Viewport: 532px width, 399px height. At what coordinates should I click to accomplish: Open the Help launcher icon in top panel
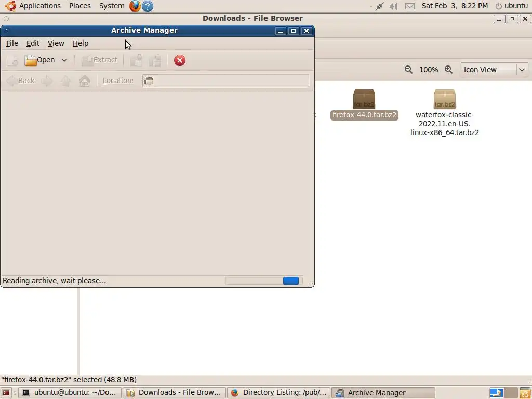point(147,6)
